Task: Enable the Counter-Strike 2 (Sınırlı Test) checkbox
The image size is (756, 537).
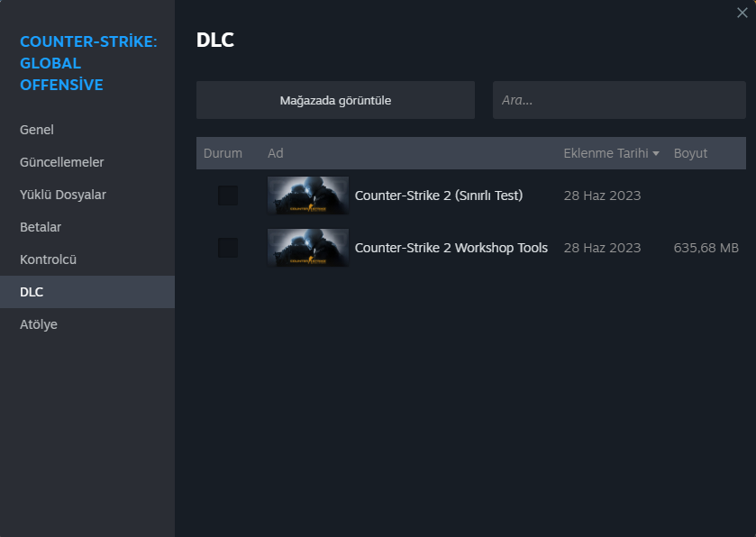Action: tap(228, 196)
